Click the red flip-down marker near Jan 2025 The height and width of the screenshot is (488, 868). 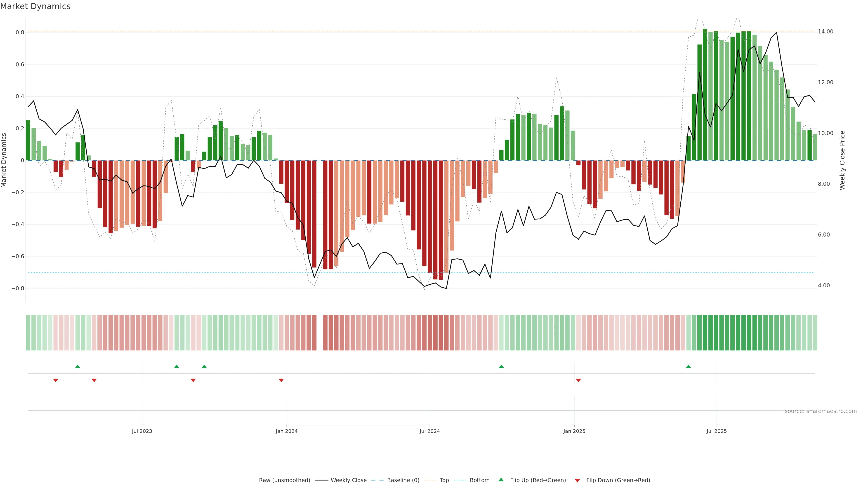[x=579, y=380]
